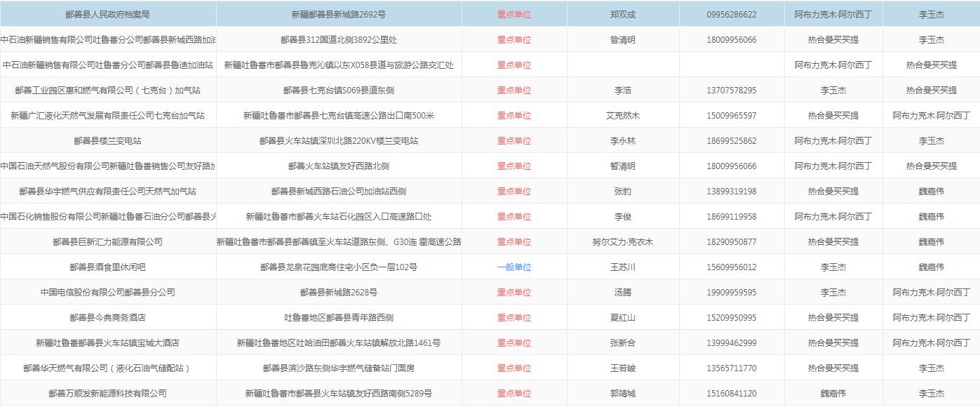The image size is (980, 407).
Task: Click phone number 09956286622
Action: (x=731, y=15)
